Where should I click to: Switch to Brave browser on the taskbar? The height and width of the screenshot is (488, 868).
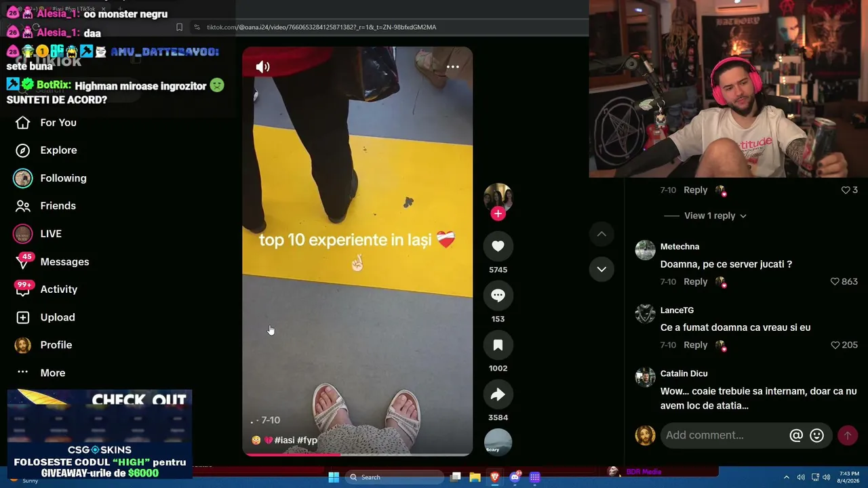click(x=494, y=477)
